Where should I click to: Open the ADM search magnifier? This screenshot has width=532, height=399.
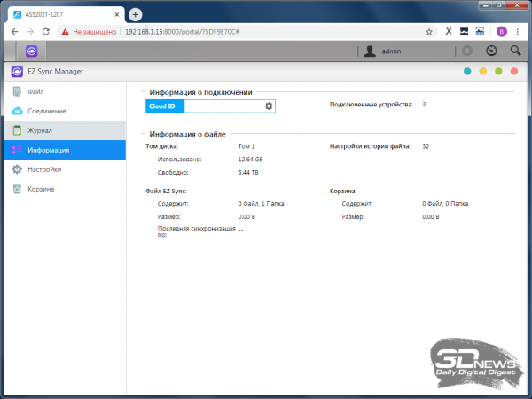pos(515,51)
